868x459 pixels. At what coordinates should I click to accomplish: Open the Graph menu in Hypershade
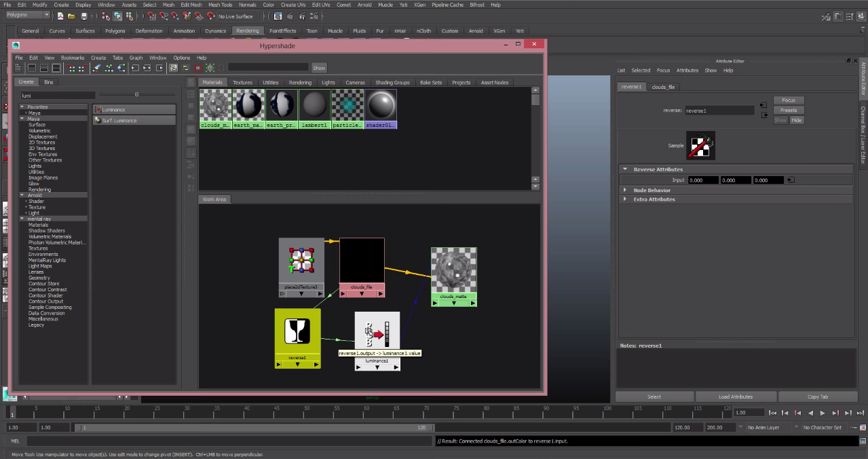136,58
